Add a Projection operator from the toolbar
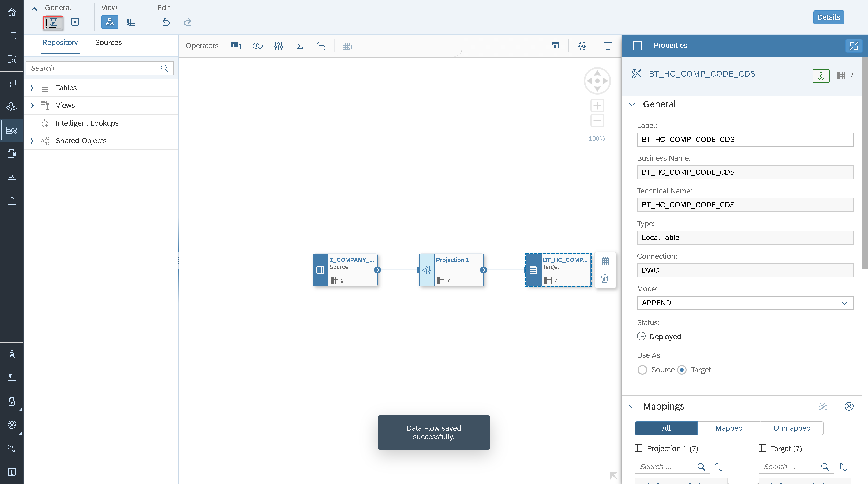Viewport: 868px width, 484px height. [279, 46]
